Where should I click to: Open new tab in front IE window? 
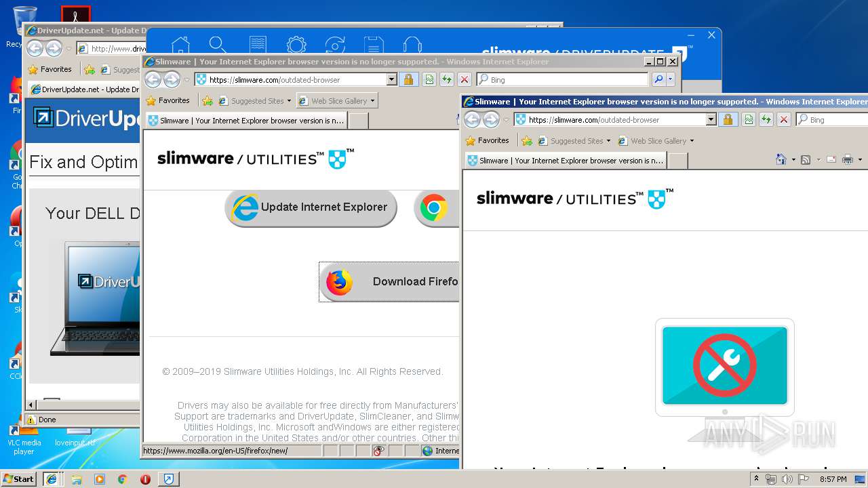tap(677, 161)
